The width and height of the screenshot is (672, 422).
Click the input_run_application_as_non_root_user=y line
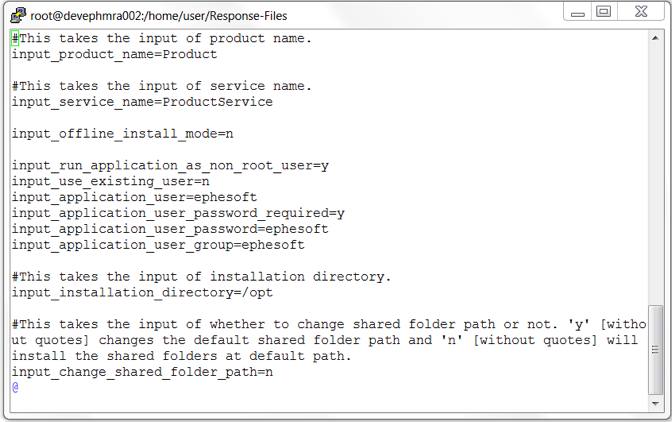(170, 166)
